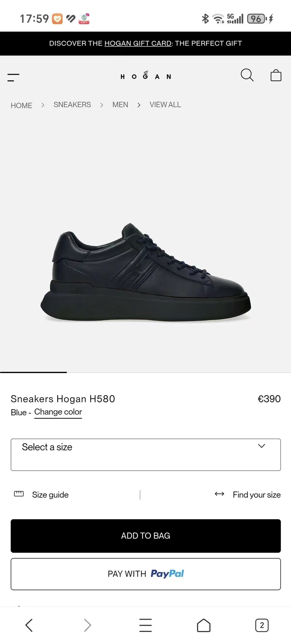The height and width of the screenshot is (644, 291).
Task: Tap the Hogan logo
Action: click(146, 76)
